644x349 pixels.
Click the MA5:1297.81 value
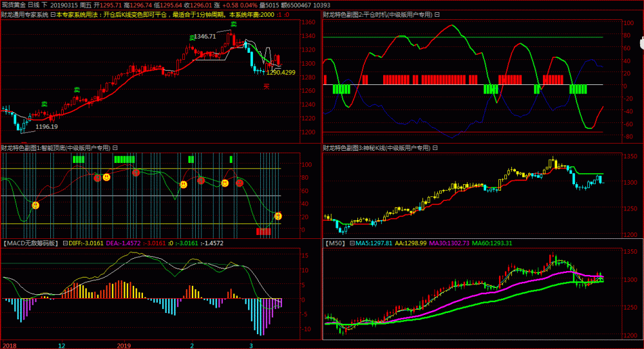pyautogui.click(x=374, y=243)
